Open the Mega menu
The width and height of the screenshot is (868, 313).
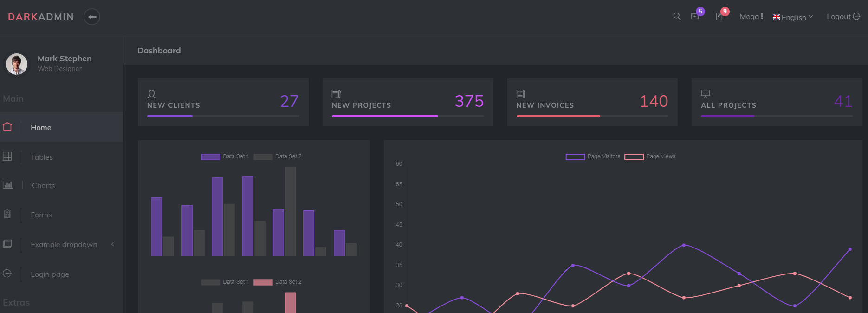(751, 16)
